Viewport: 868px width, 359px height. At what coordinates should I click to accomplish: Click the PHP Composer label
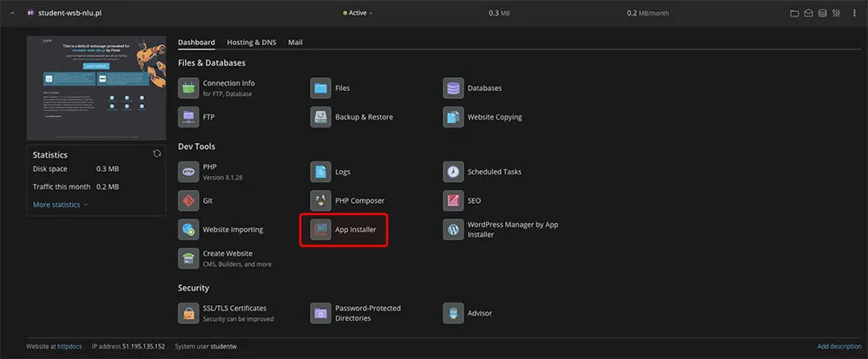[x=359, y=201]
